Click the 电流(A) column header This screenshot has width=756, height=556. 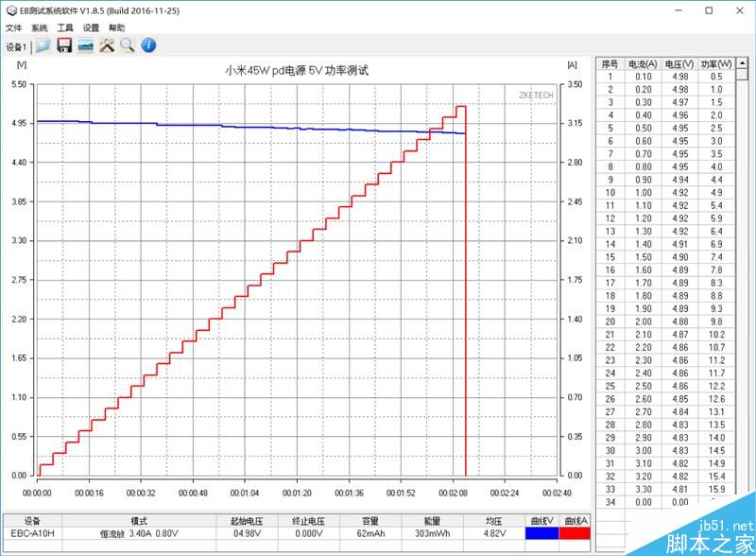point(643,63)
